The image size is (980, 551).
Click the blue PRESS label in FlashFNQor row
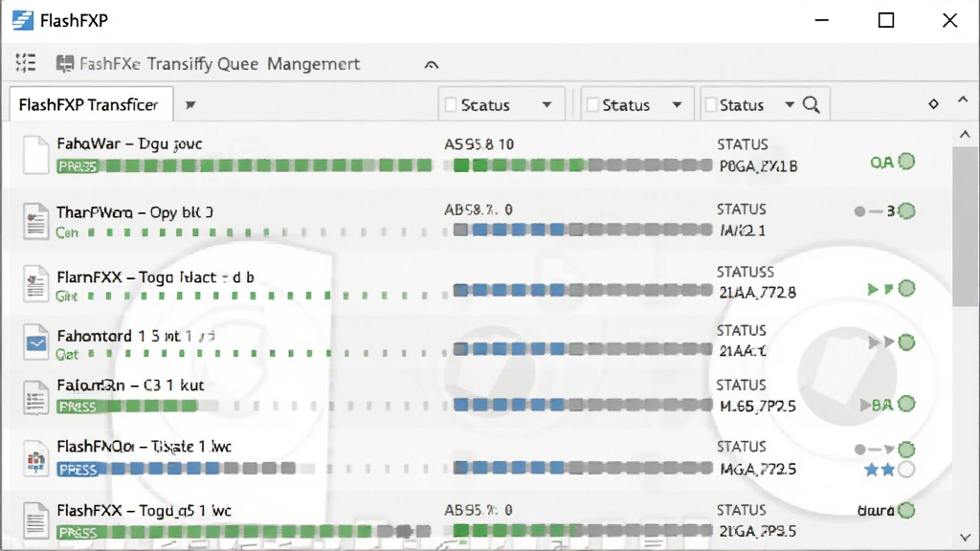pyautogui.click(x=78, y=469)
